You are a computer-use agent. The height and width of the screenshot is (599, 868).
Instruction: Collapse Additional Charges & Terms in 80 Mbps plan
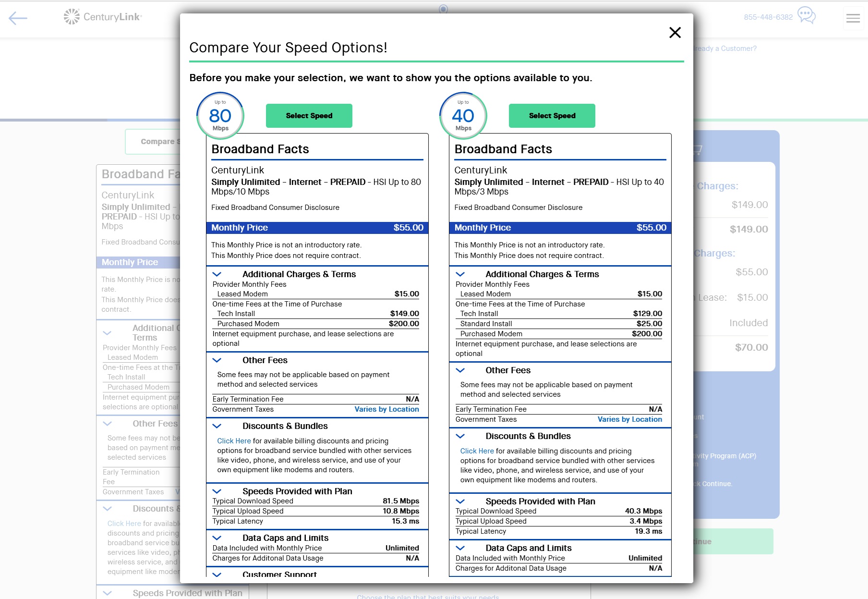[x=217, y=274]
